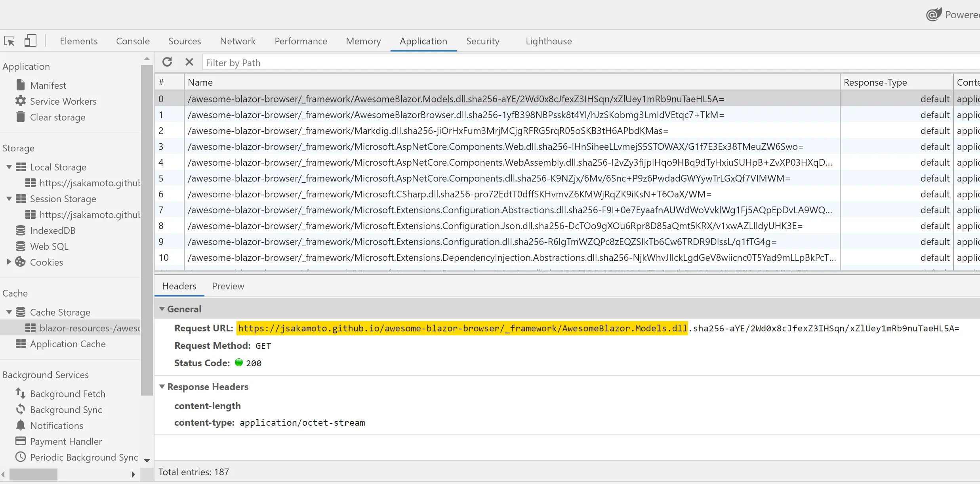Switch to the Network tab
The height and width of the screenshot is (484, 980).
237,41
